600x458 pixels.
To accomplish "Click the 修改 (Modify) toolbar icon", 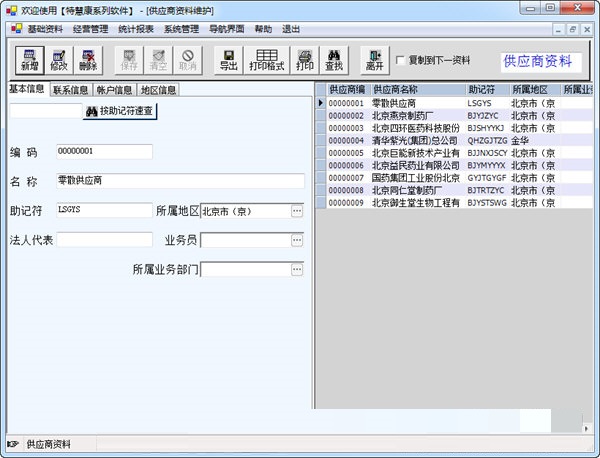I will point(59,60).
